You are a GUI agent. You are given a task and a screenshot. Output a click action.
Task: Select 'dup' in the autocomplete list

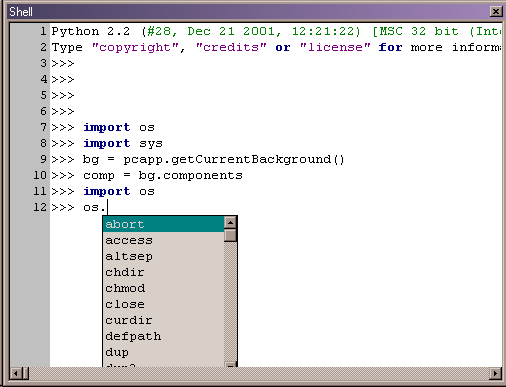pos(164,352)
